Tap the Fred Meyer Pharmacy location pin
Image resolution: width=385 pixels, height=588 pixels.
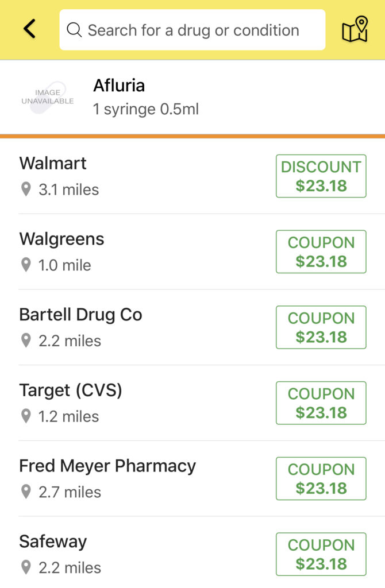pos(26,492)
